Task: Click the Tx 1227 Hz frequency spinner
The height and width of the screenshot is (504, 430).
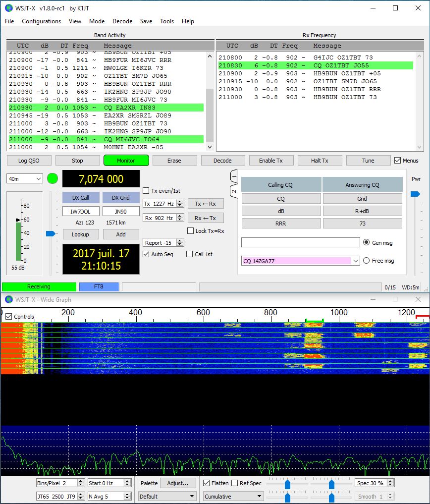Action: (x=163, y=204)
